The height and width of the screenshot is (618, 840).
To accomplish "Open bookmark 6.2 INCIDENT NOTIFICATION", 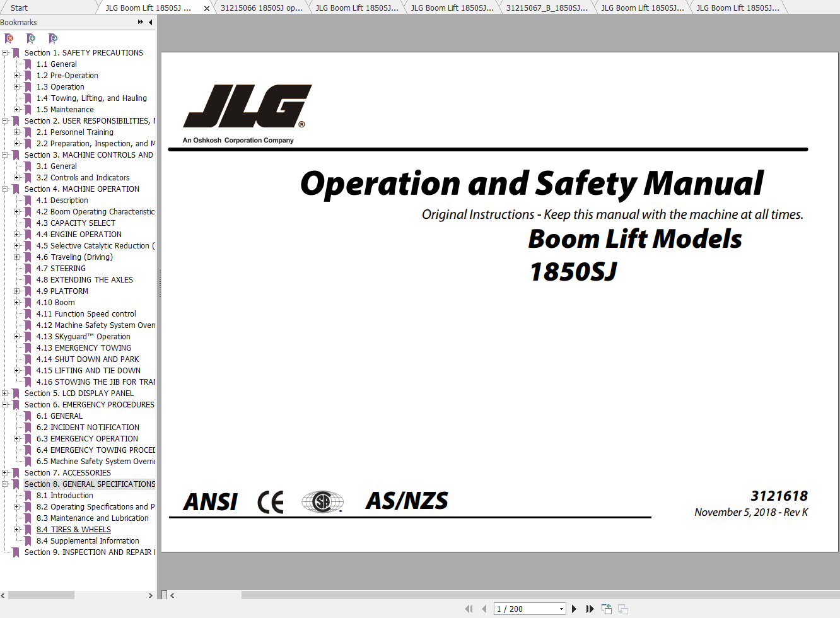I will click(x=88, y=428).
